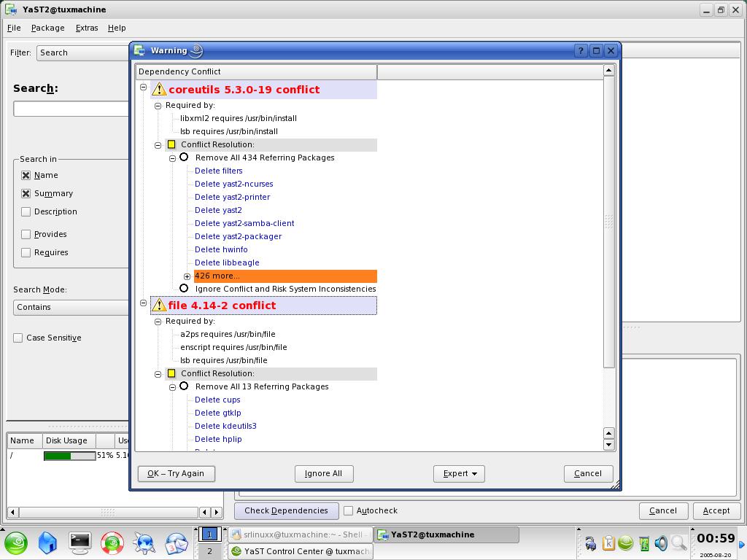Viewport: 747px width, 560px height.
Task: Click the Check Dependencies button
Action: coord(286,510)
